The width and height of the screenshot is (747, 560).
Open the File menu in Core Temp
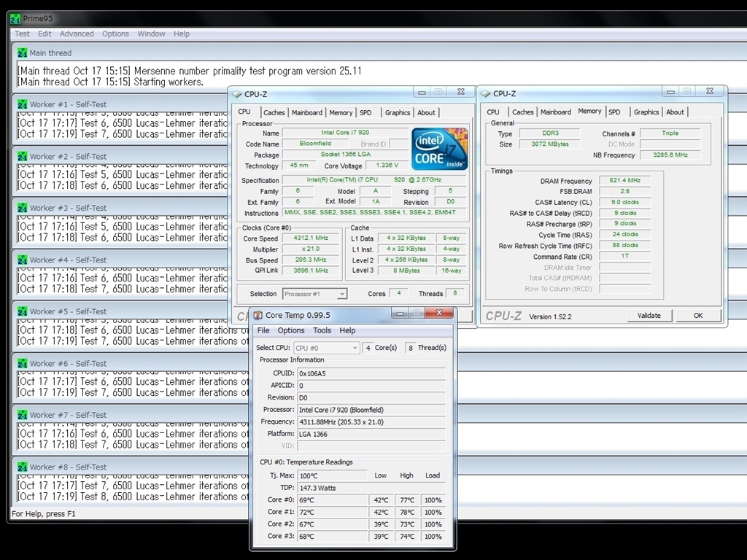tap(263, 330)
